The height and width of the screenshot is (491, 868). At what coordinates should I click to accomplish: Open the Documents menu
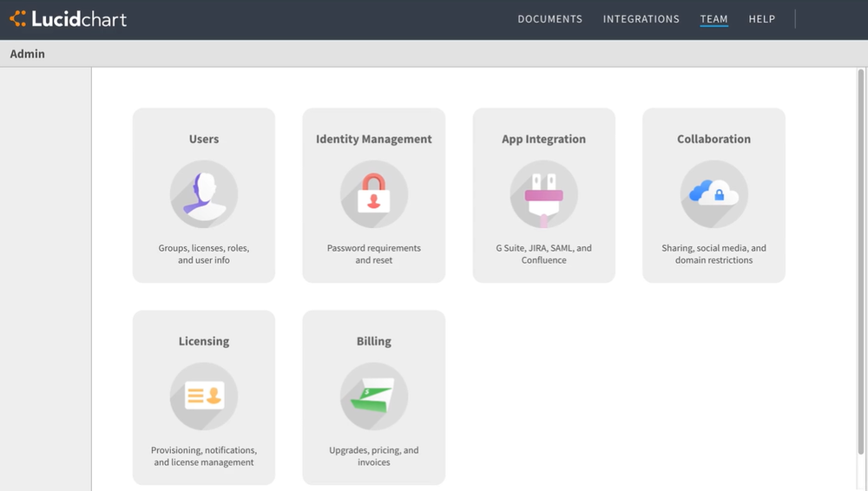pos(549,19)
